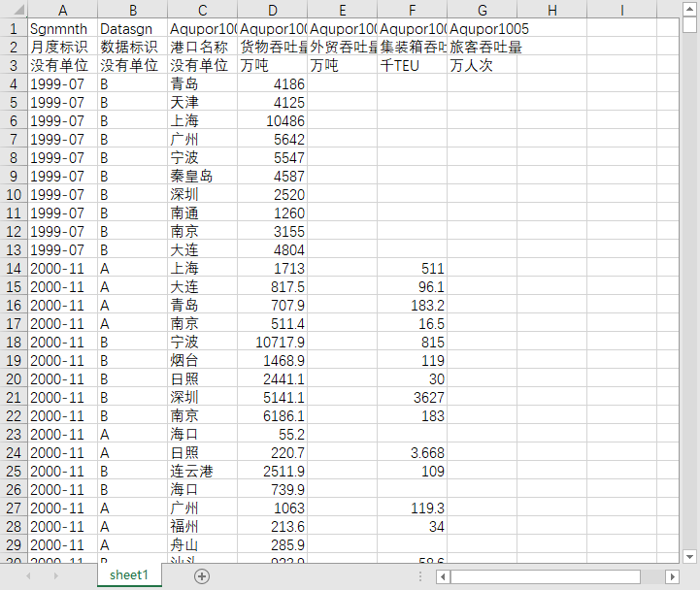Select row 14 header
The image size is (700, 590).
click(14, 268)
